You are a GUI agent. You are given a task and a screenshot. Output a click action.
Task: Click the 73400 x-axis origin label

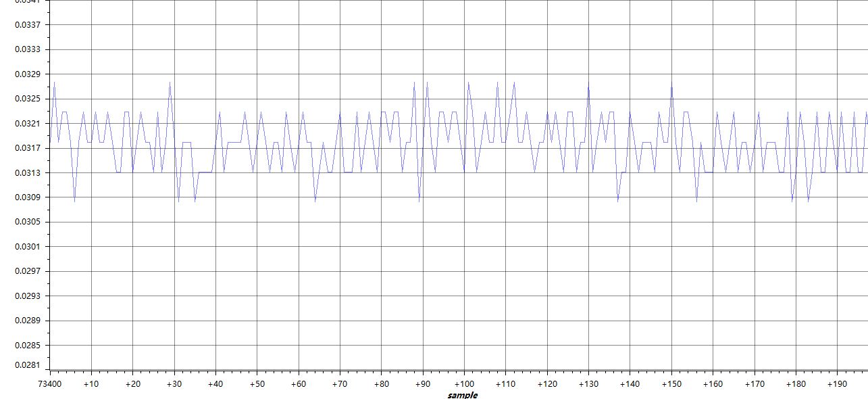click(x=50, y=383)
